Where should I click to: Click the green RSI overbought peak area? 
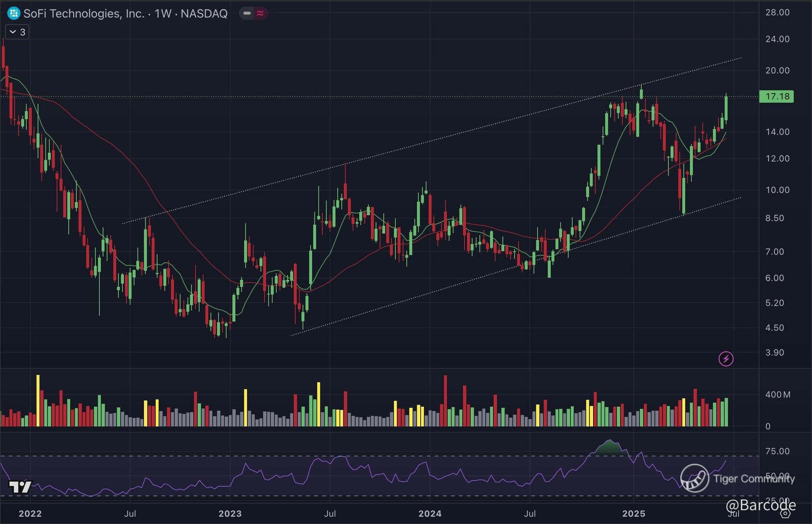point(609,447)
